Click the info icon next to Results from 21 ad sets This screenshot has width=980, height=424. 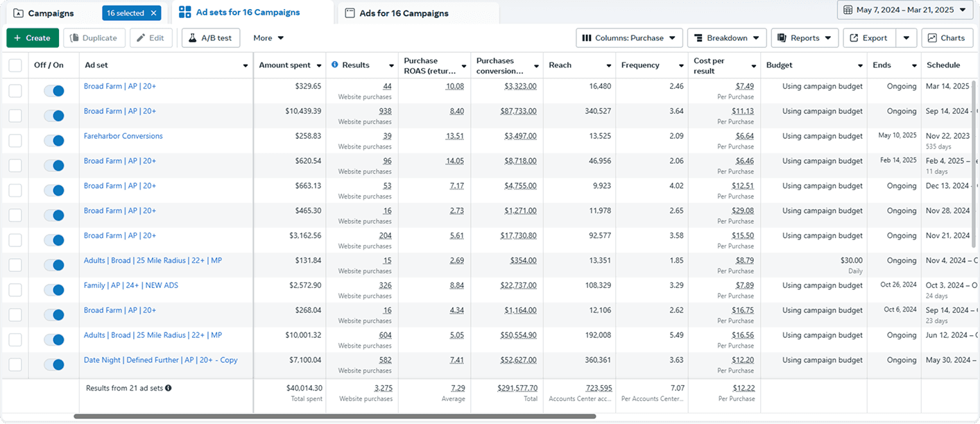point(169,389)
